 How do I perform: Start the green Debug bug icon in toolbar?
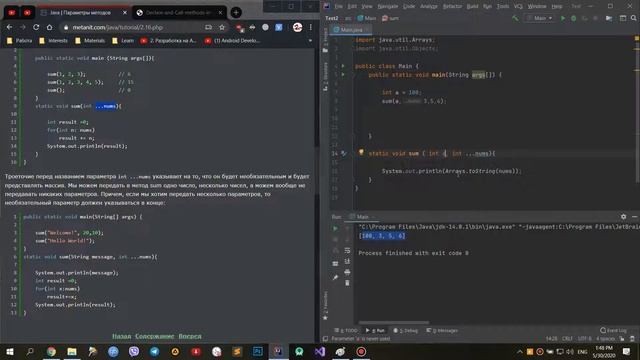pos(573,18)
